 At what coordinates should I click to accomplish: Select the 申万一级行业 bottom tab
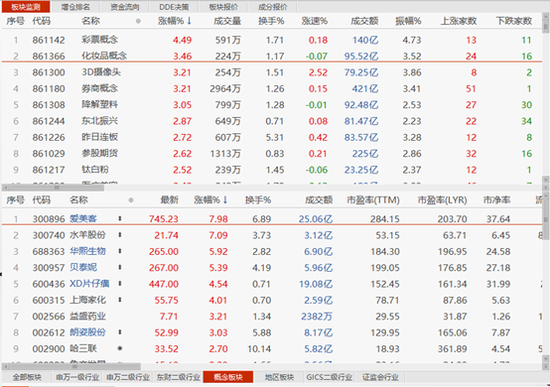[x=77, y=377]
